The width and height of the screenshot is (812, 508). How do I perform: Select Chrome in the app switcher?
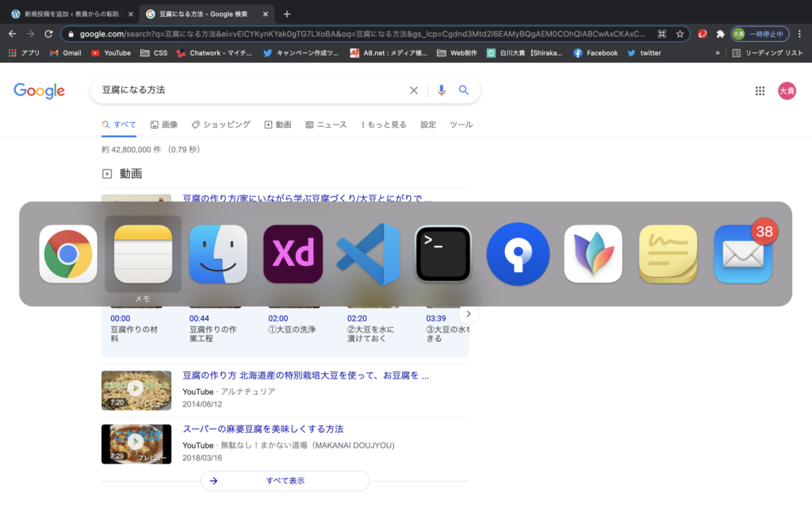(x=68, y=254)
